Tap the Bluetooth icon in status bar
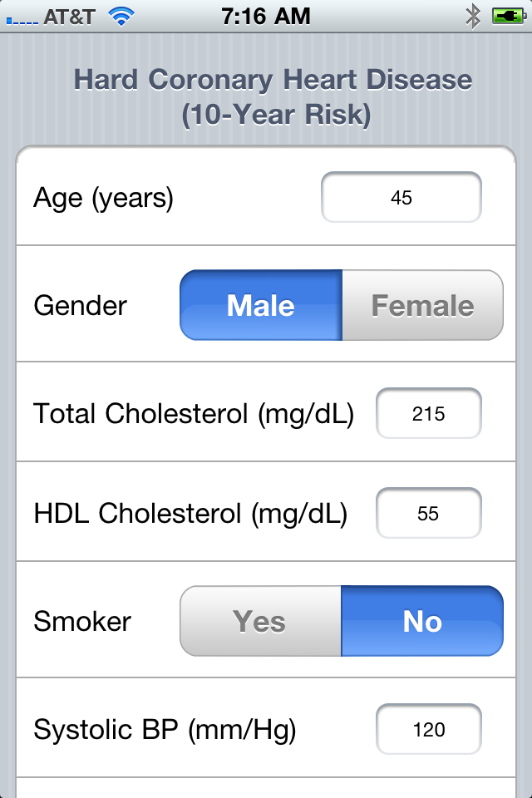The height and width of the screenshot is (798, 532). (x=473, y=17)
